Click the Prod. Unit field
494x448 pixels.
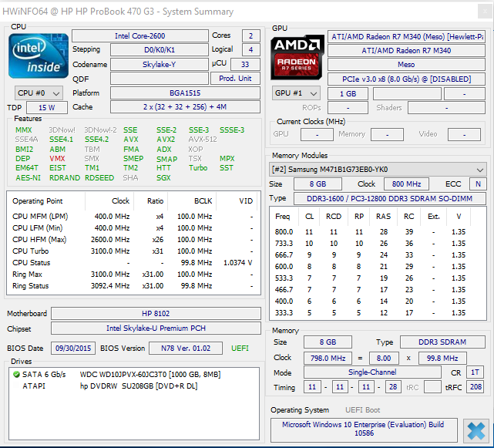[x=235, y=79]
